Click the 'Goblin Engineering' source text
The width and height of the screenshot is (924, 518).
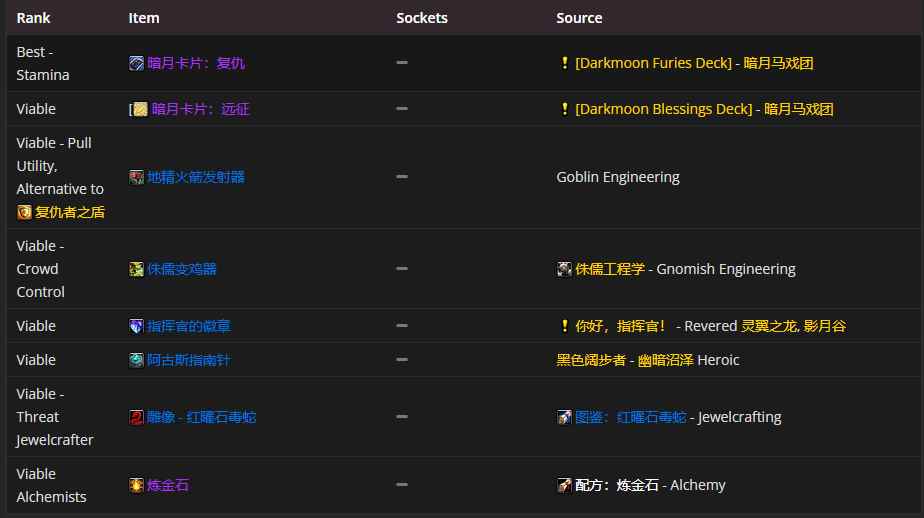tap(618, 177)
